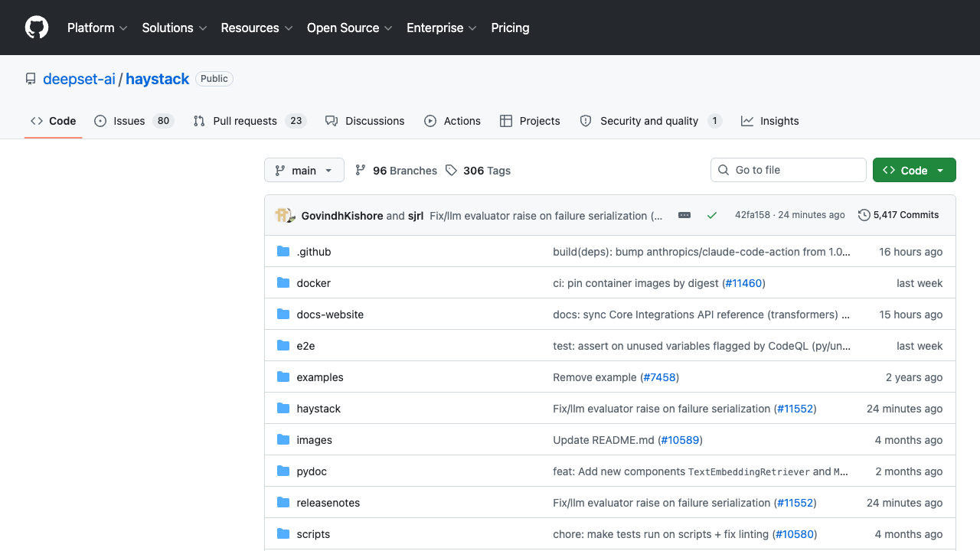Click the haystack repository name link
The image size is (980, 551).
point(158,79)
